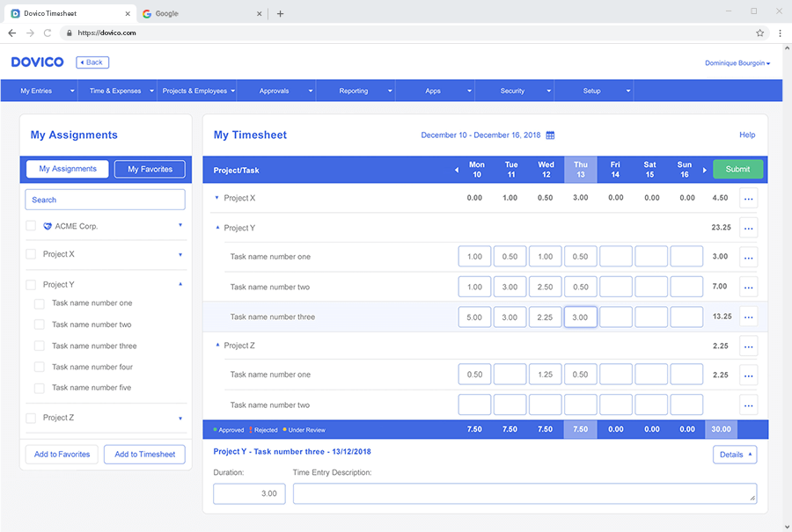Screen dimensions: 792x532
Task: Click the options ellipsis for Project X row
Action: 749,198
